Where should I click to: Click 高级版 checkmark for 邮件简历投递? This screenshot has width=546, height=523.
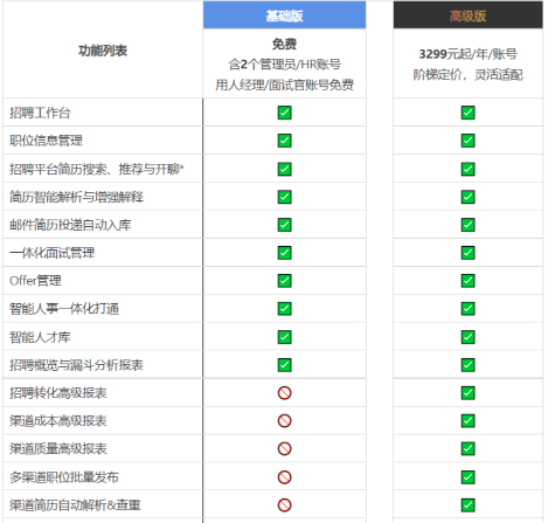coord(468,225)
